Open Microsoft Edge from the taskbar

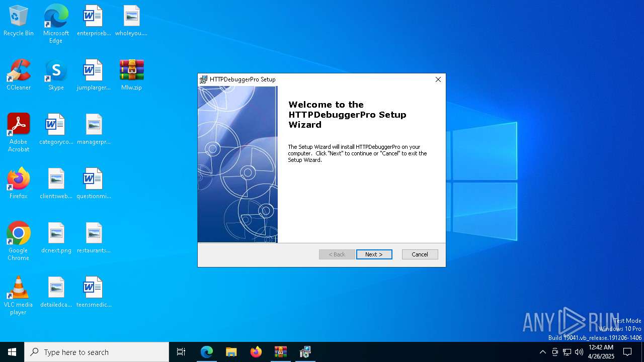point(207,352)
